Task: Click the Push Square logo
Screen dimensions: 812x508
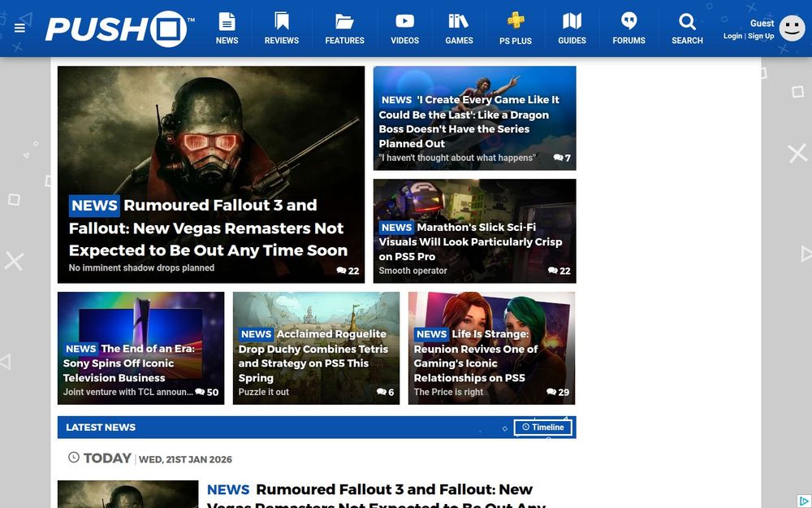Action: (x=119, y=29)
